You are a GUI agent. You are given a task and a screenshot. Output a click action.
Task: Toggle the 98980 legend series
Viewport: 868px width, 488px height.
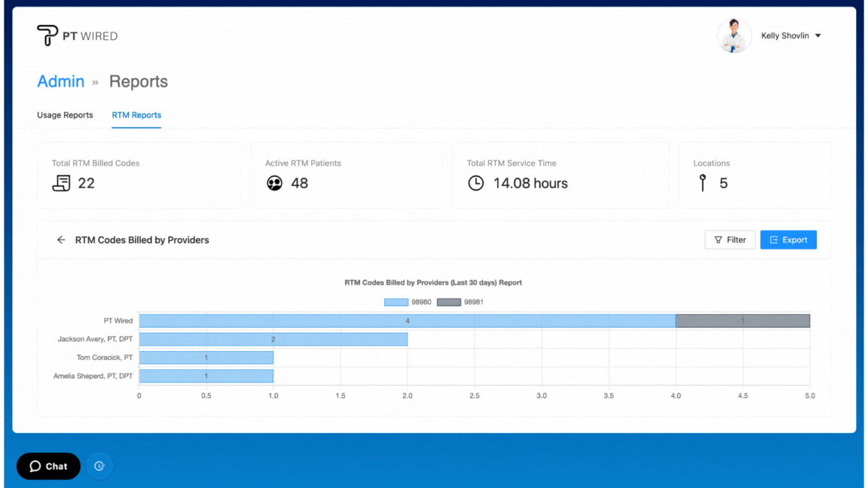click(396, 302)
